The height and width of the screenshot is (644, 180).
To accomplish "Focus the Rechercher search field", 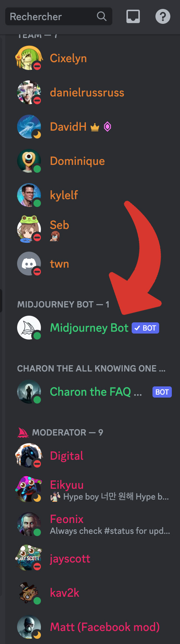I will tap(59, 16).
